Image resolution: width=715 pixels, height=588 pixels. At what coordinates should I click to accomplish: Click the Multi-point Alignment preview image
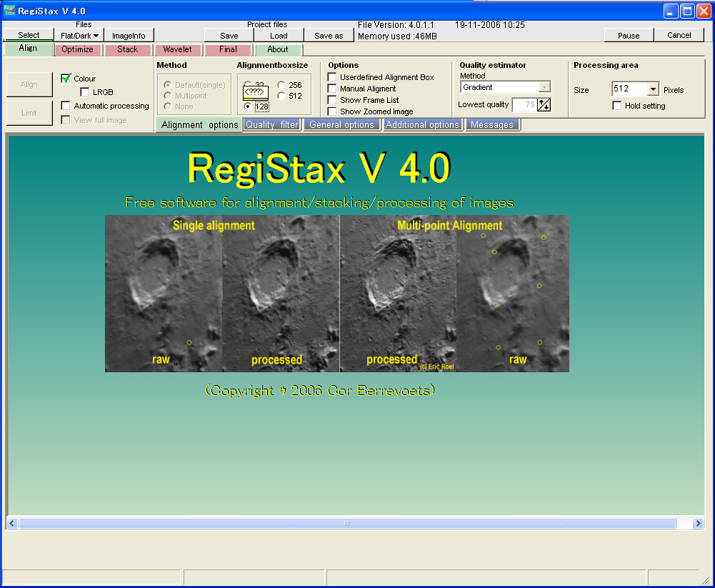tap(454, 294)
